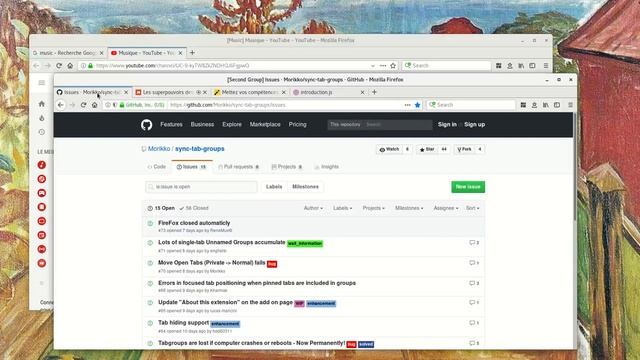The image size is (640, 360).
Task: Reload the GitHub issues page
Action: pos(83,105)
